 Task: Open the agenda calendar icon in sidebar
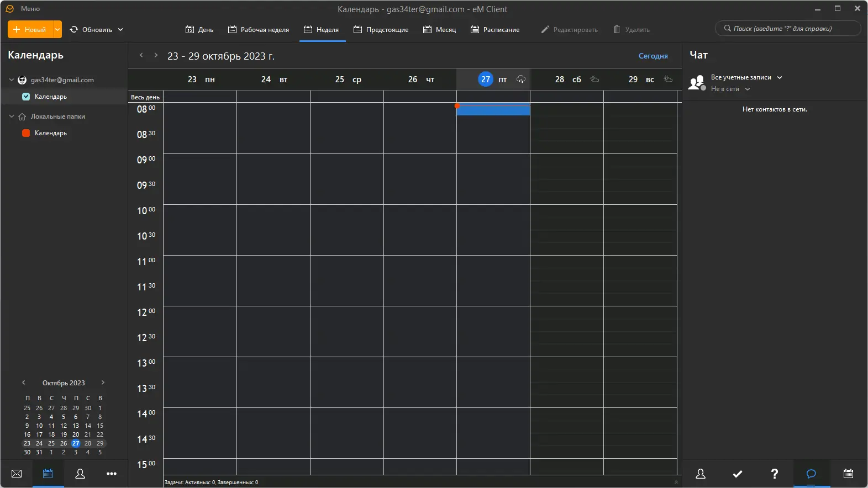[849, 473]
